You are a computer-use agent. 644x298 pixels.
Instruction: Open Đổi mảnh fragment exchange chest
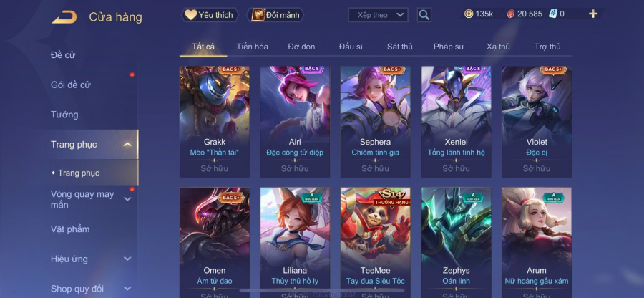point(275,15)
